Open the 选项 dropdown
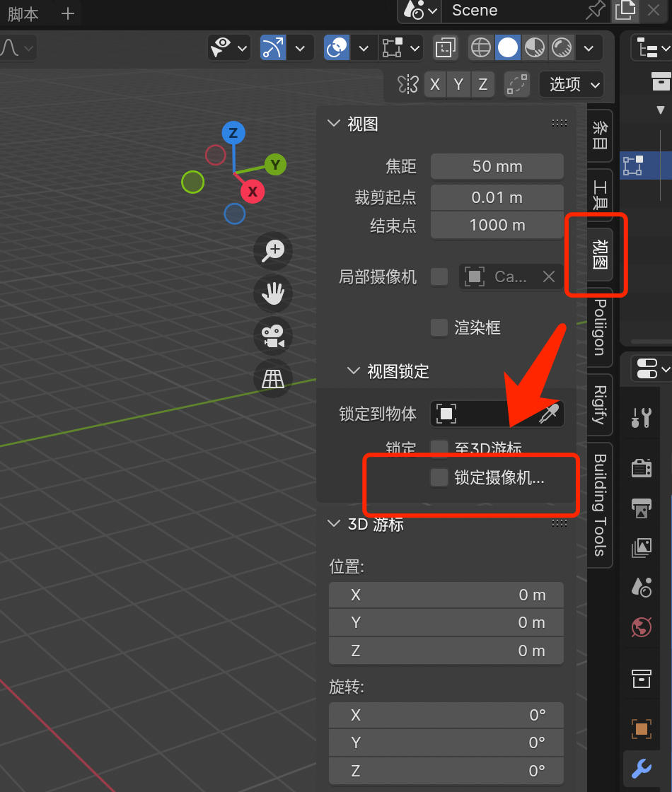The width and height of the screenshot is (672, 792). 571,84
